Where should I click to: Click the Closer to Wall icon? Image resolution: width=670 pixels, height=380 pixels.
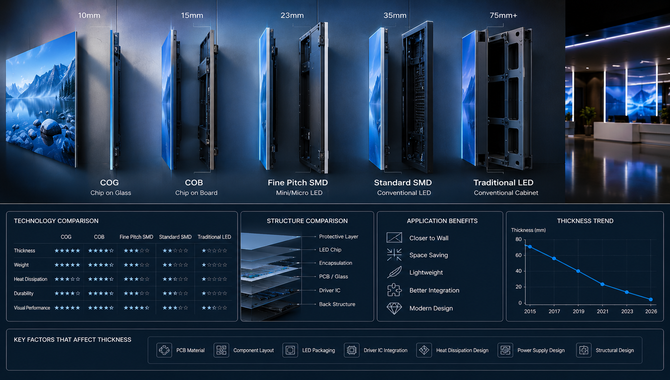[x=394, y=238]
